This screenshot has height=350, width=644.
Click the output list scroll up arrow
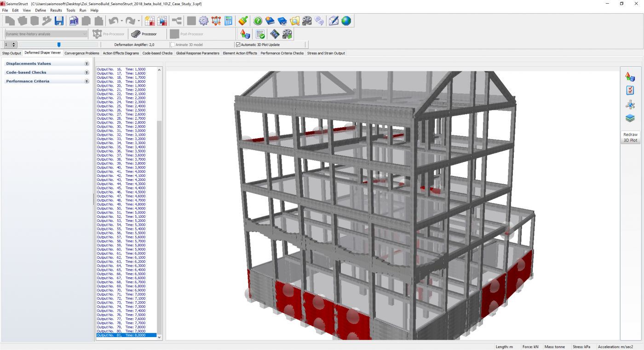click(160, 70)
